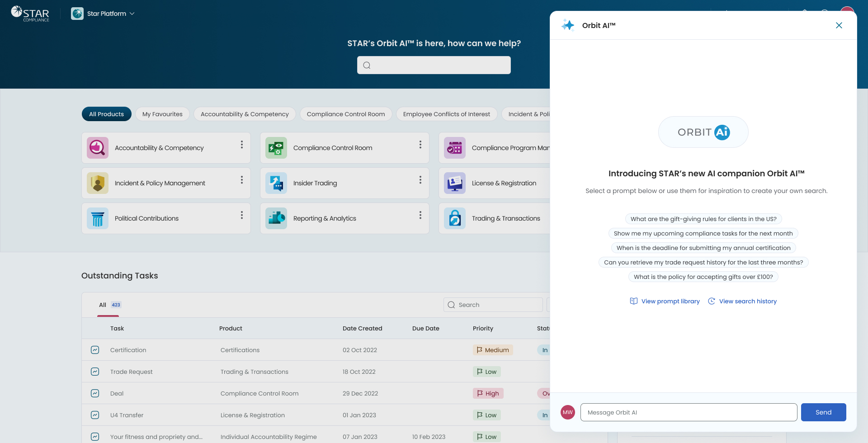This screenshot has width=868, height=443.
Task: Toggle status icon on the Trade Request row
Action: tap(95, 372)
